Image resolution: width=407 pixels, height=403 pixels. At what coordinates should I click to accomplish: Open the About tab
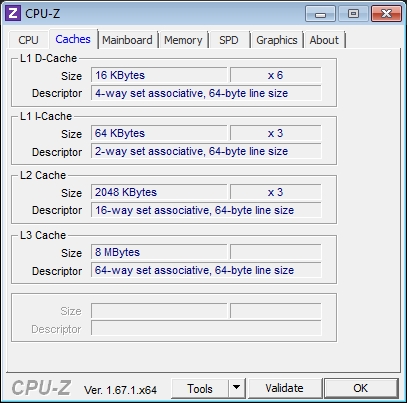tap(324, 40)
